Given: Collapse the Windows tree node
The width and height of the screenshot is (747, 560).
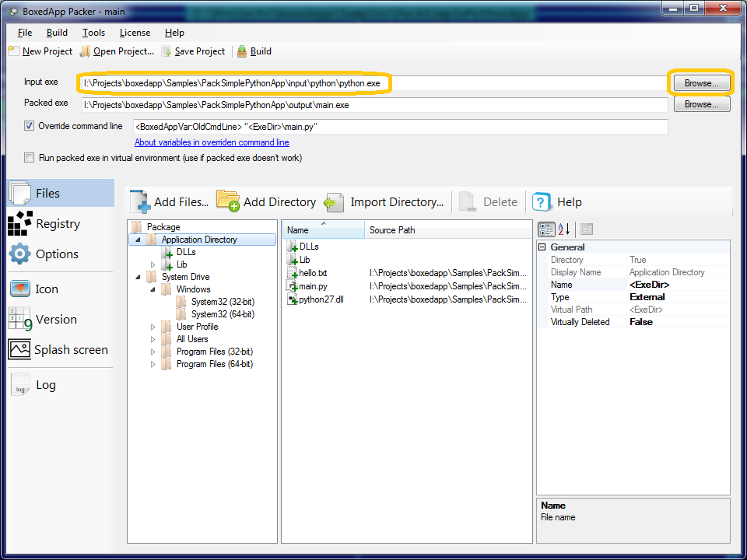Looking at the screenshot, I should tap(153, 289).
